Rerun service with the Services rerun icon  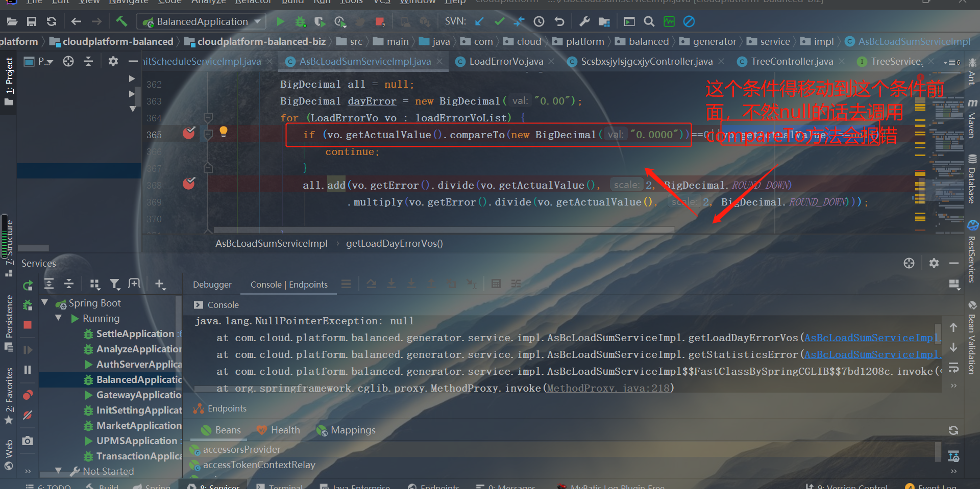click(x=28, y=286)
